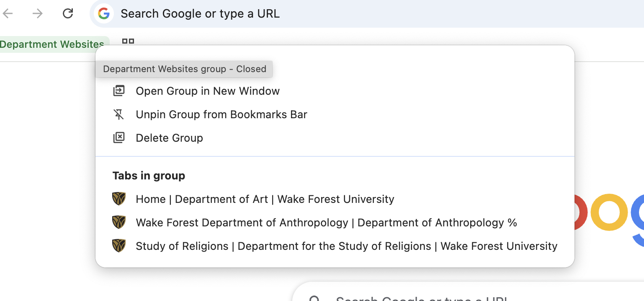
Task: Open the Study of Religions tab
Action: [346, 246]
